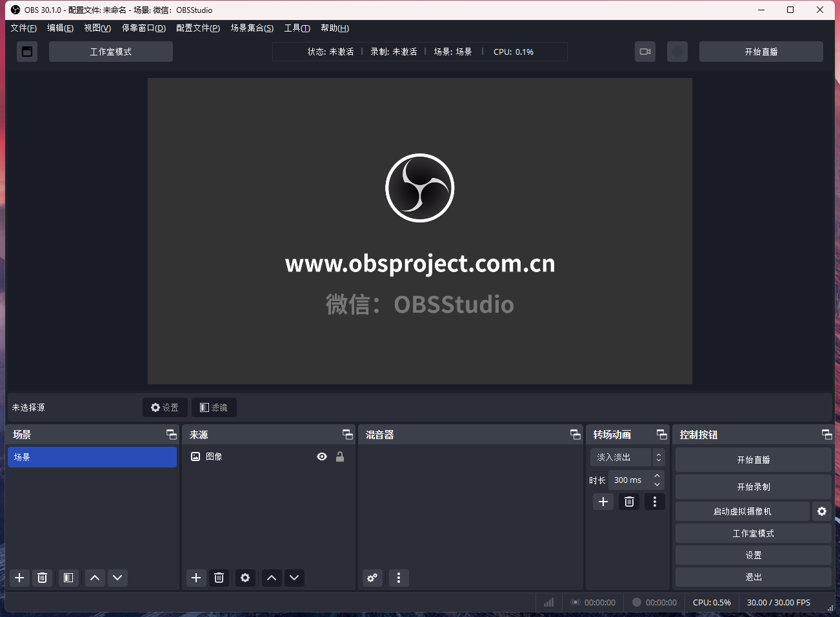840x617 pixels.
Task: Click the round record icon in top toolbar
Action: 677,52
